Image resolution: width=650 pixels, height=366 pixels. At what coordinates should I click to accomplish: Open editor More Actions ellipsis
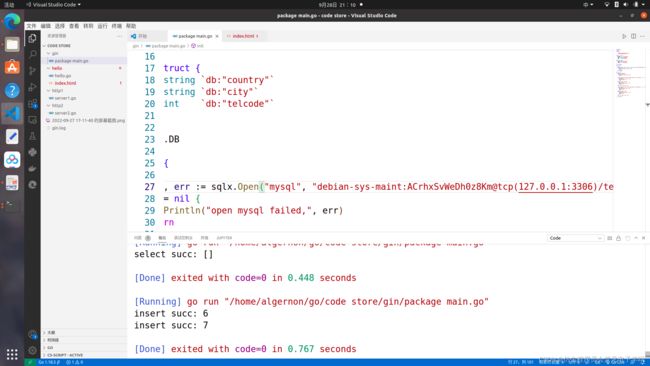(x=643, y=36)
